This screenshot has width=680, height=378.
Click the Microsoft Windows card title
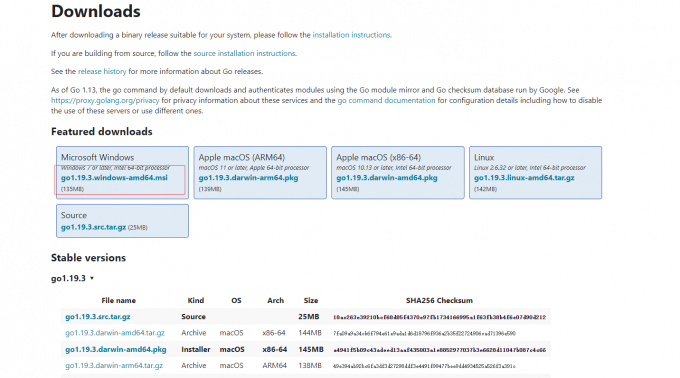click(98, 157)
